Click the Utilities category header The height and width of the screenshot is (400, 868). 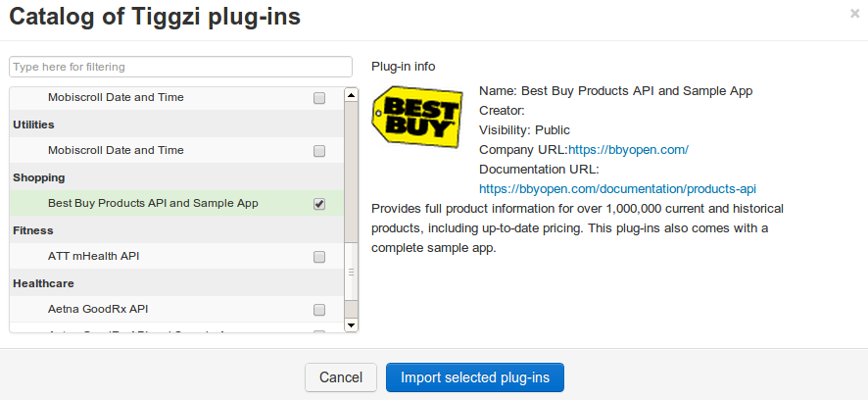click(33, 125)
